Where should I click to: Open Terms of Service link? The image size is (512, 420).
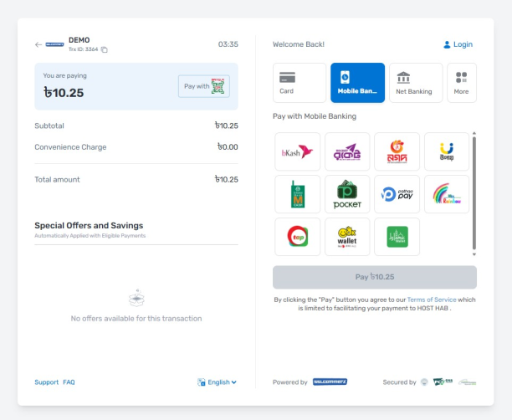[432, 300]
